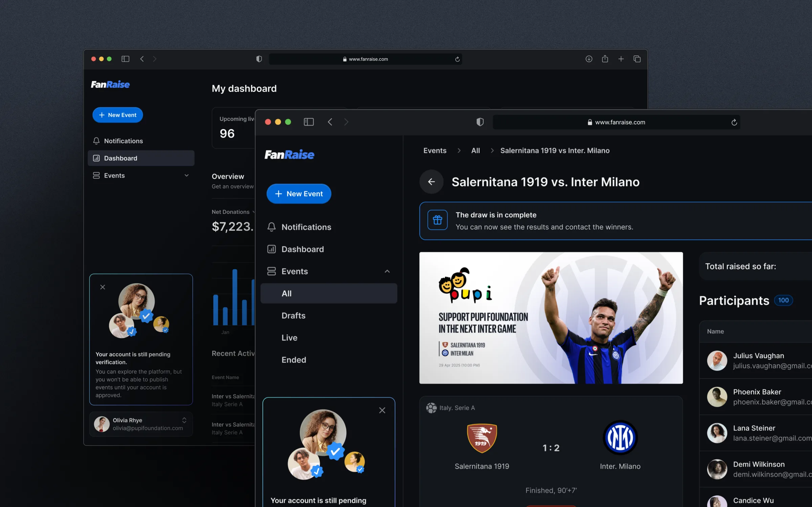Click Demi Wilkinson participant row
Screen dimensions: 812x507
point(756,469)
